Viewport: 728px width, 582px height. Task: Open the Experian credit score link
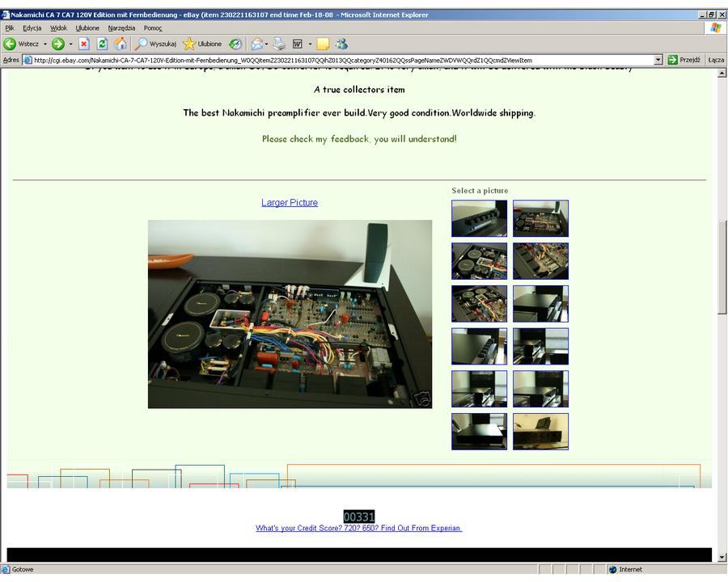click(x=358, y=528)
